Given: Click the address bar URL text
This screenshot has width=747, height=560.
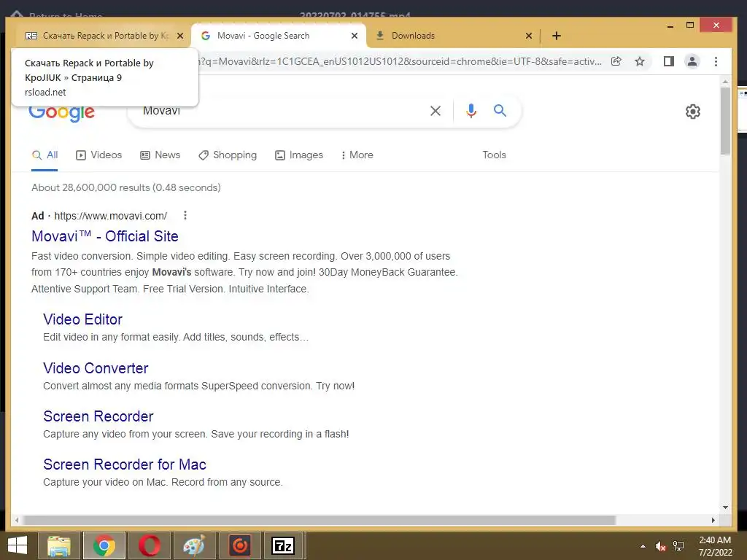Looking at the screenshot, I should click(x=400, y=61).
